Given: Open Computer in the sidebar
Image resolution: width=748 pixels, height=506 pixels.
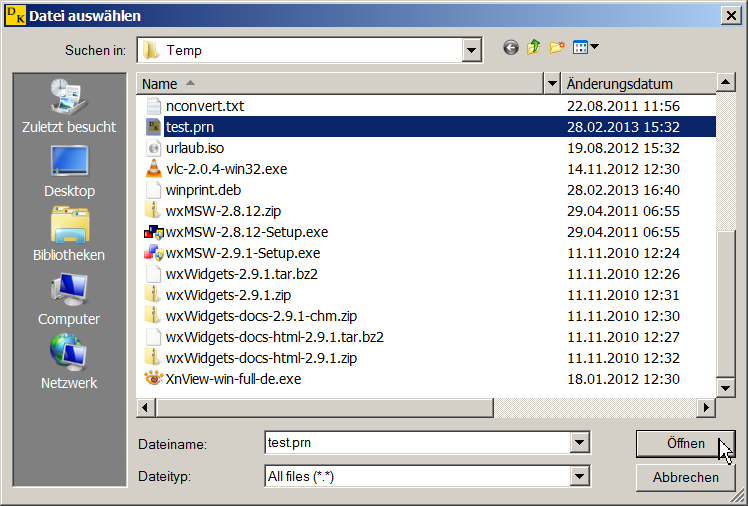Looking at the screenshot, I should (x=69, y=299).
